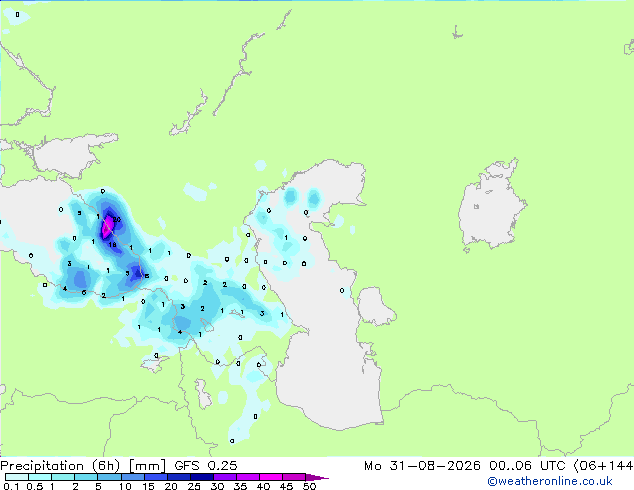The image size is (634, 490).
Task: Click the 20 value label near the peak
Action: click(117, 220)
